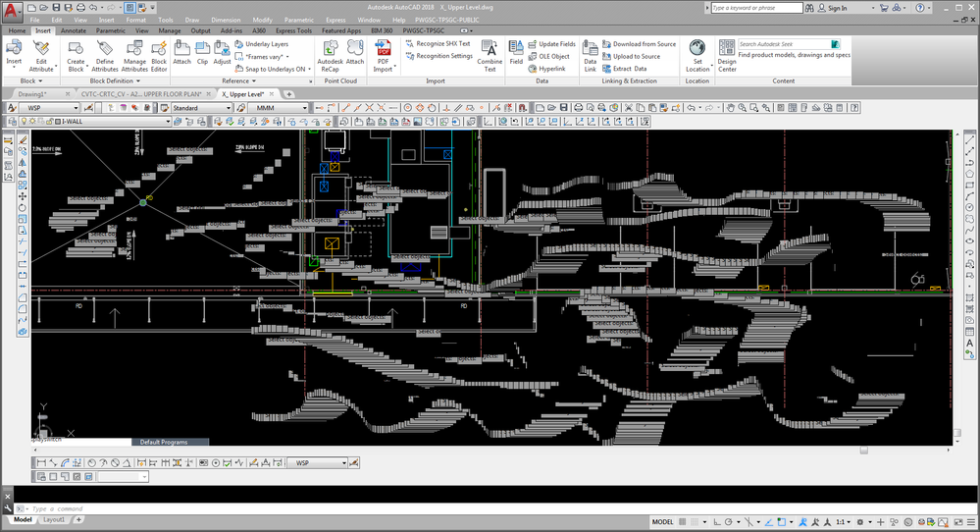The image size is (980, 532).
Task: Click the Attach reference icon
Action: click(181, 49)
